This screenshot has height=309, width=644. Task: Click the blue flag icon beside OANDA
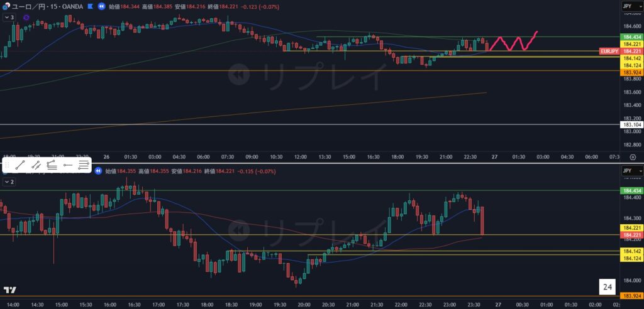[90, 6]
